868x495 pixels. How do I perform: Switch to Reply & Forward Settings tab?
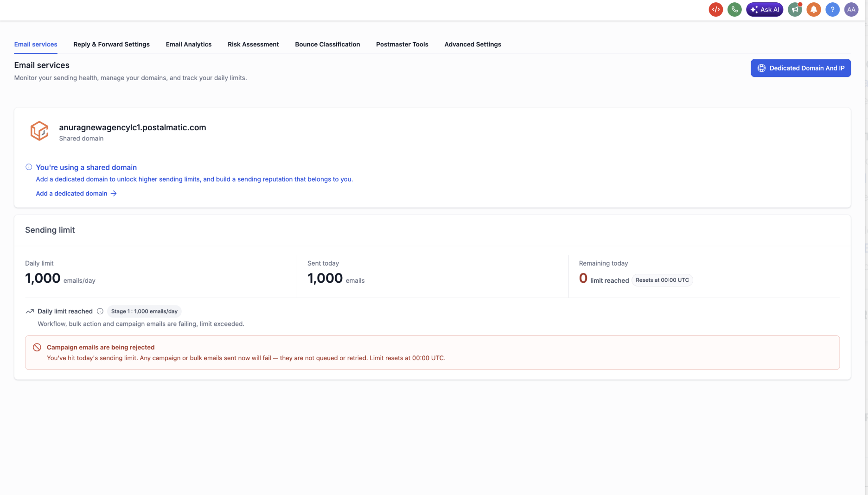tap(111, 44)
